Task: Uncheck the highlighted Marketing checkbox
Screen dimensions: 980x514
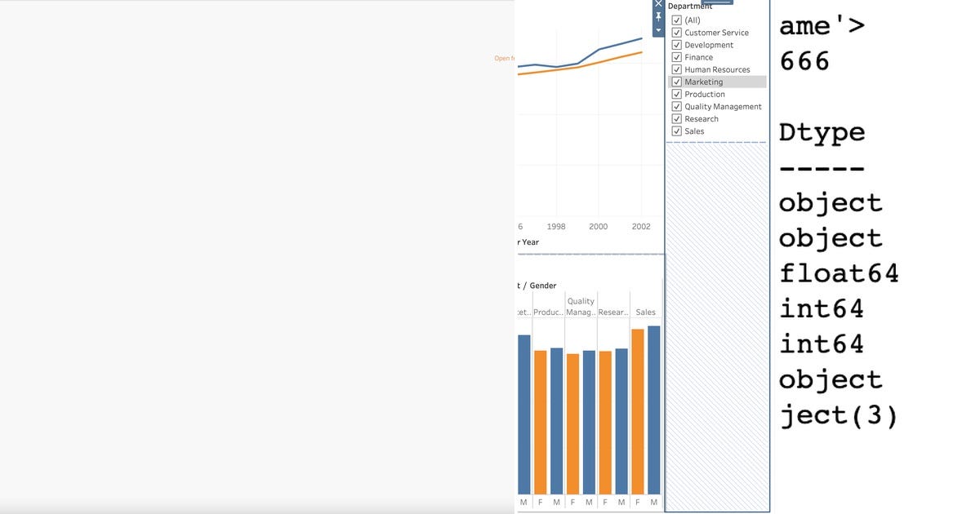Action: tap(677, 81)
